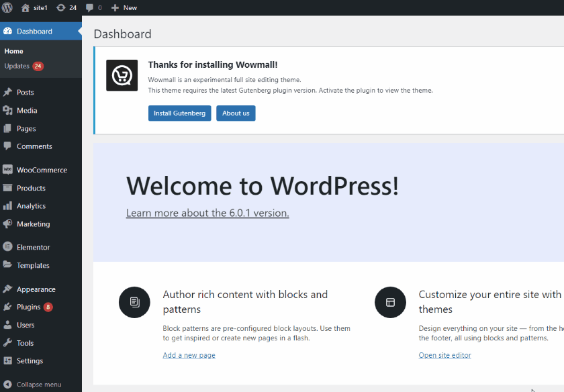Image resolution: width=564 pixels, height=392 pixels.
Task: Select Home submenu under Dashboard
Action: [x=13, y=51]
